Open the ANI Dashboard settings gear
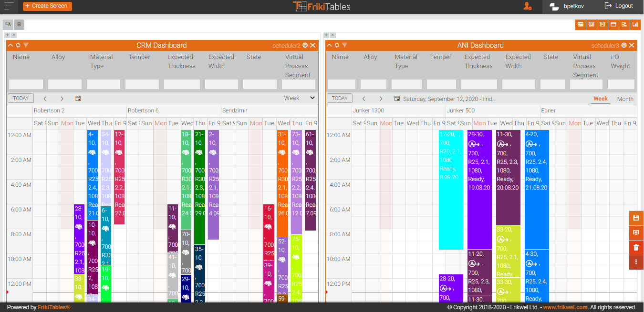 [624, 45]
